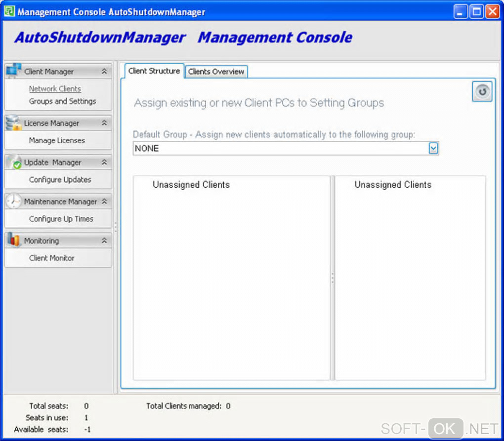Viewport: 504px width, 441px height.
Task: Collapse the Update Manager section chevron
Action: click(104, 162)
